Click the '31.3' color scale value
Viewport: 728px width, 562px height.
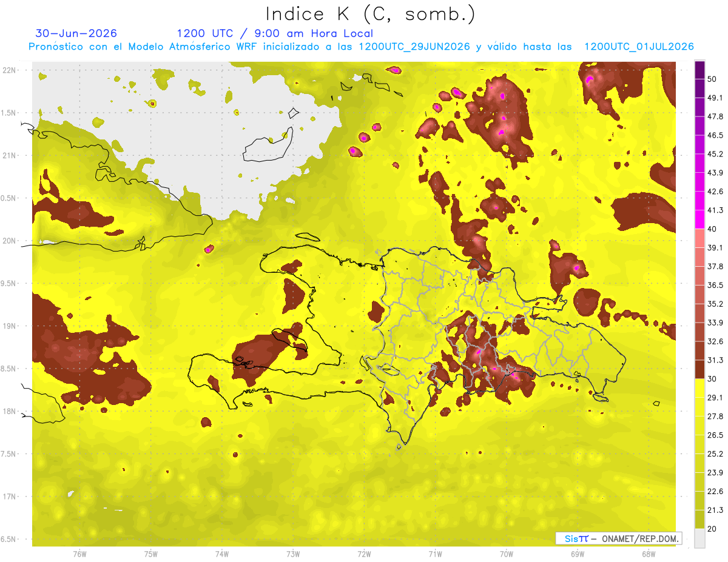pyautogui.click(x=715, y=360)
